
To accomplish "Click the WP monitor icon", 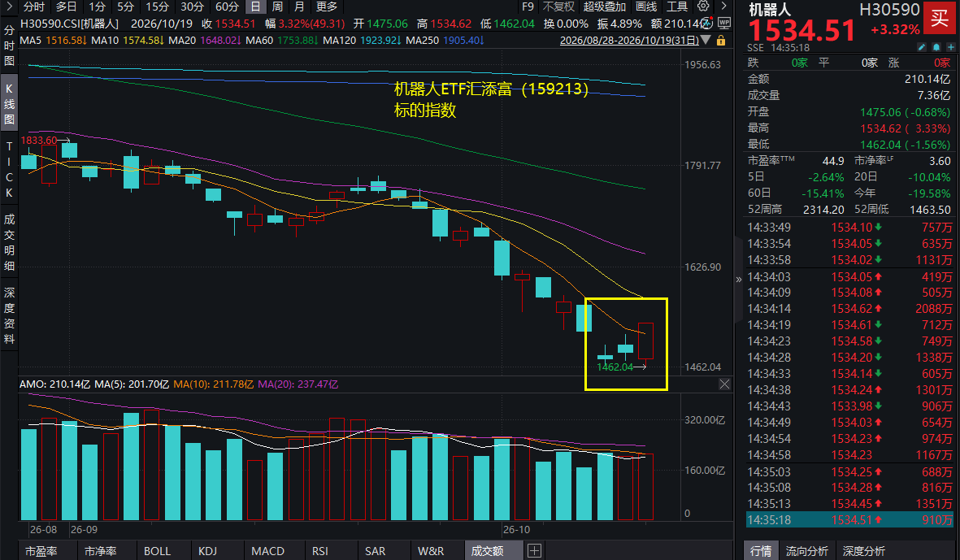I will [724, 24].
